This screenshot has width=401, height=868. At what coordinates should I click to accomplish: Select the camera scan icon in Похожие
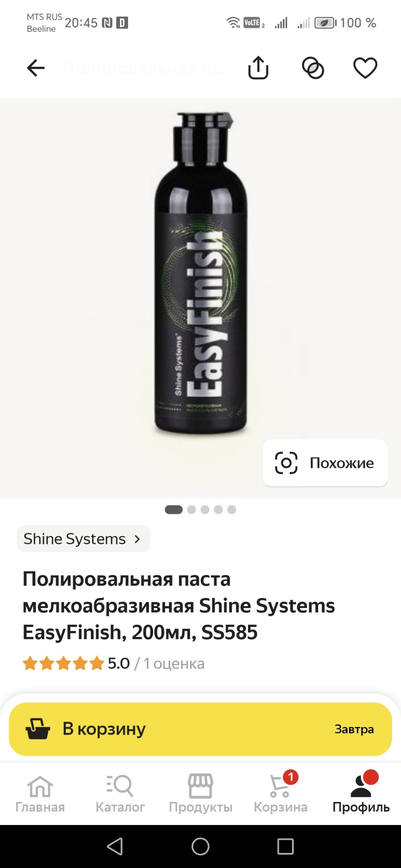click(286, 463)
